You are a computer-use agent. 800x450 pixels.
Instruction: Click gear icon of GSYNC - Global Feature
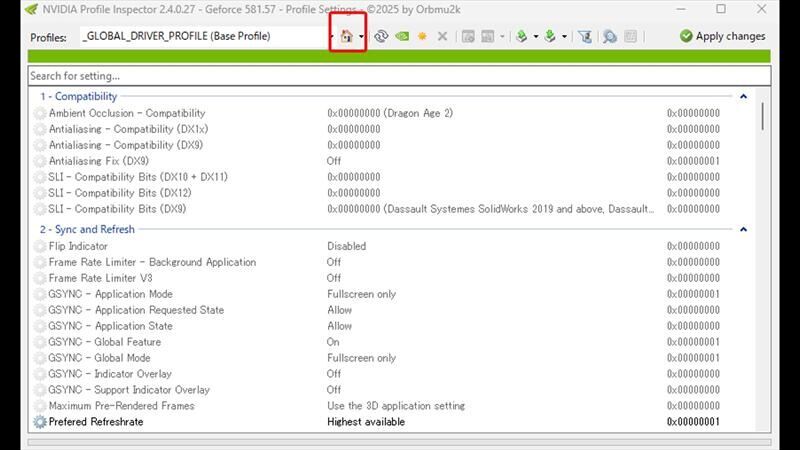[40, 342]
